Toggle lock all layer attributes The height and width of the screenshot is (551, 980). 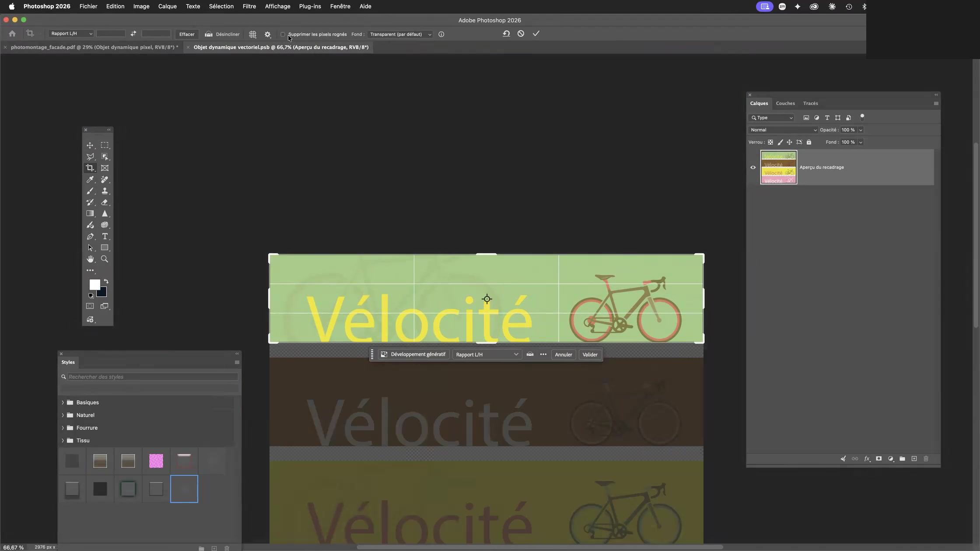[x=808, y=142]
